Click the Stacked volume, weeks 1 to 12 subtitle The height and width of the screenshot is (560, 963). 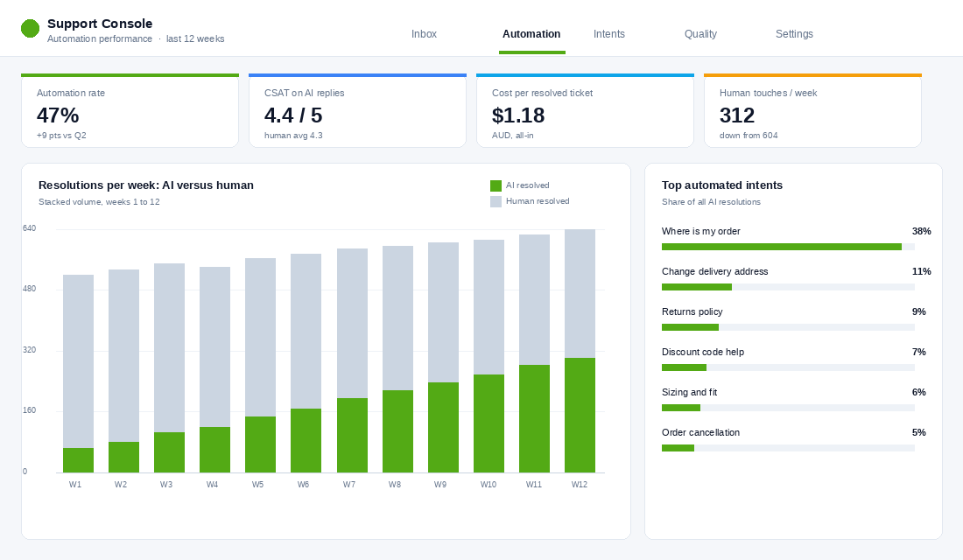pyautogui.click(x=99, y=202)
